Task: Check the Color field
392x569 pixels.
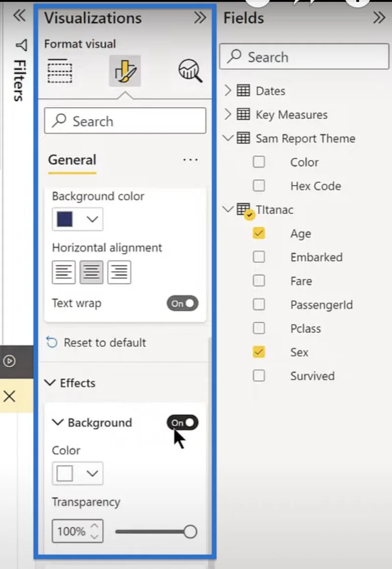Action: tap(259, 162)
